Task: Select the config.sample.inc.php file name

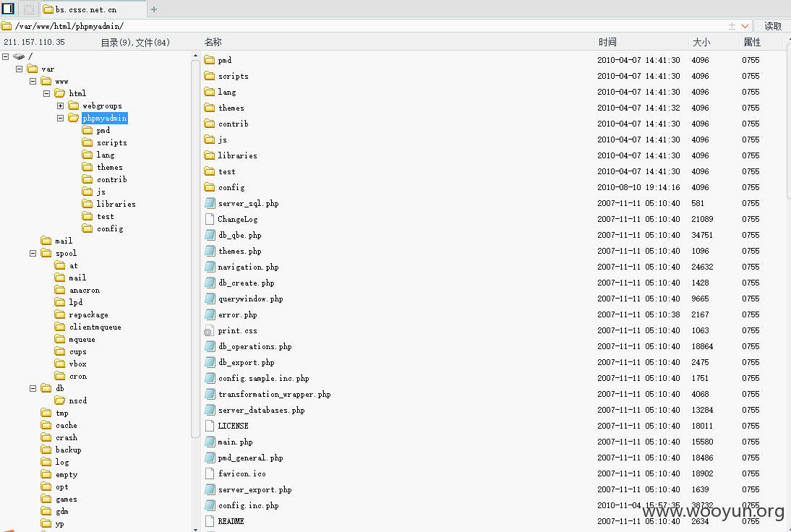Action: pyautogui.click(x=263, y=378)
